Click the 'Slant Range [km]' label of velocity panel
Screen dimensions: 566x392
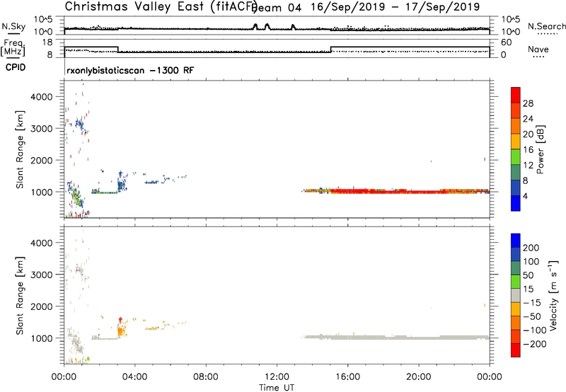(x=20, y=296)
